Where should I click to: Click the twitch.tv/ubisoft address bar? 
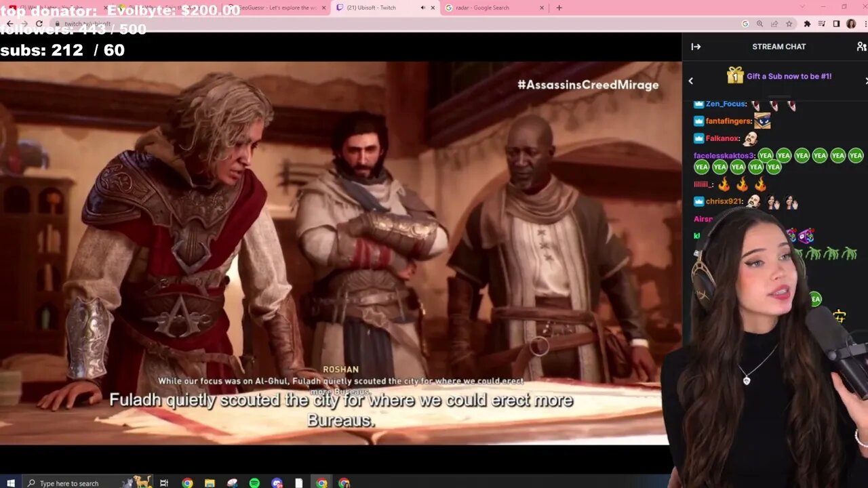coord(393,24)
